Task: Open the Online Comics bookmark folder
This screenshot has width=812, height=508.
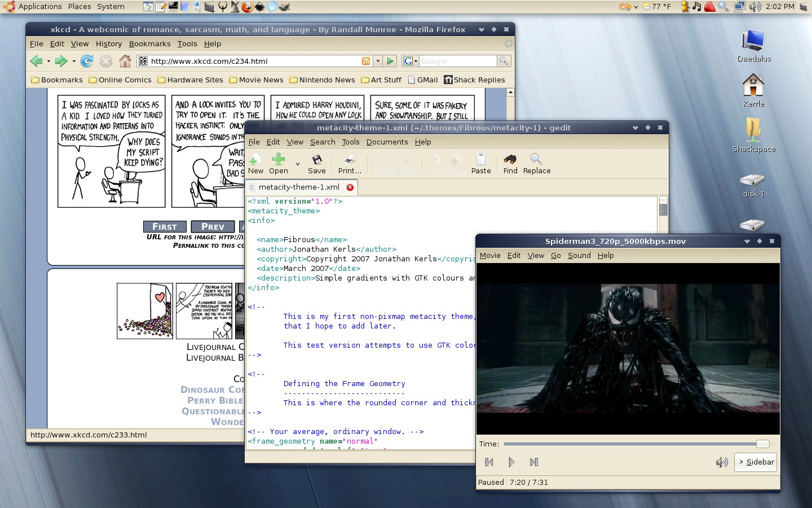Action: pyautogui.click(x=120, y=80)
